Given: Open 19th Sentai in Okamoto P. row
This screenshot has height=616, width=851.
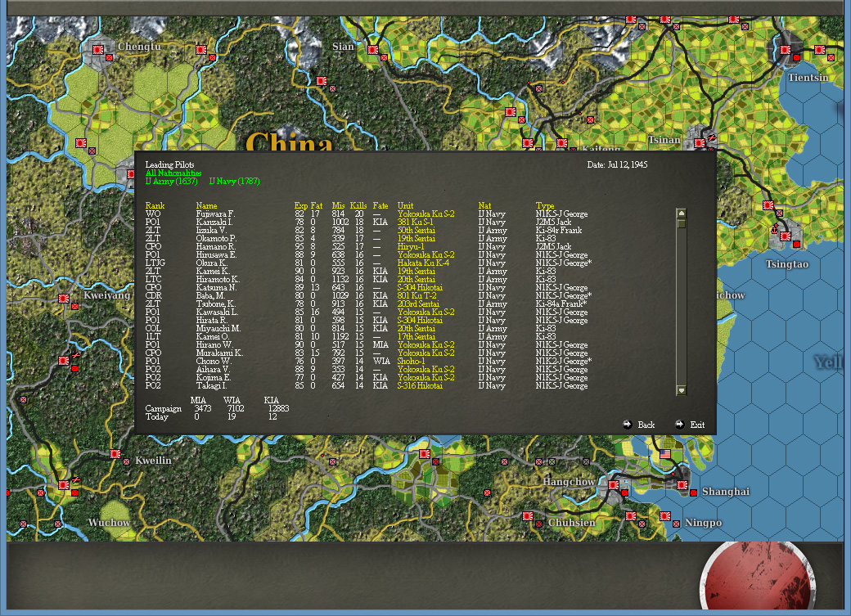Looking at the screenshot, I should click(416, 238).
